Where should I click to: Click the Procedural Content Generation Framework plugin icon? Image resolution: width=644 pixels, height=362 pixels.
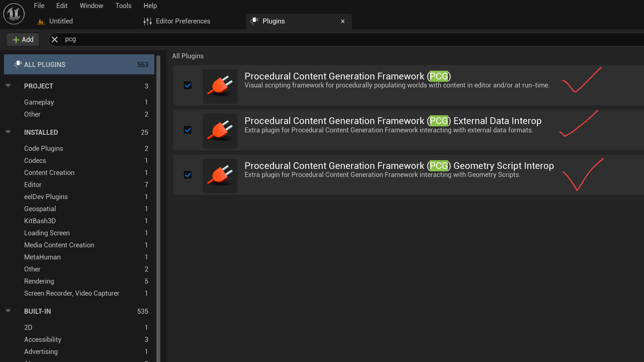[x=220, y=86]
